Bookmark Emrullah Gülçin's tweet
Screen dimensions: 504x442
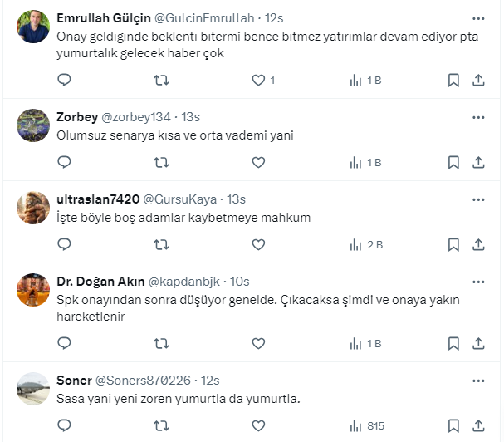click(453, 80)
